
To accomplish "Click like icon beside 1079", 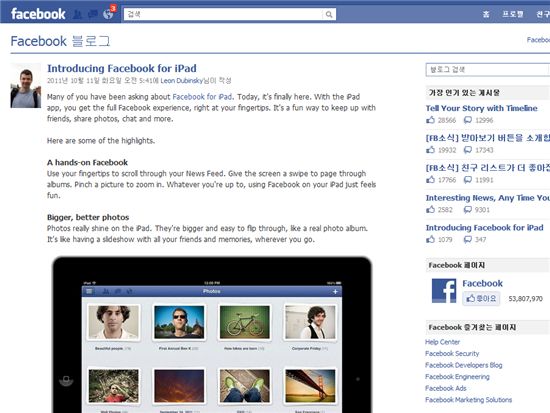I will (x=430, y=239).
